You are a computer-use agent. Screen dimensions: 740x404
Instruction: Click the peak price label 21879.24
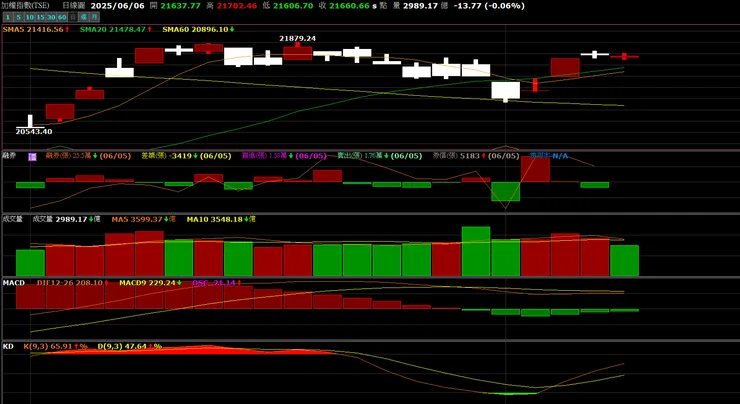point(297,38)
